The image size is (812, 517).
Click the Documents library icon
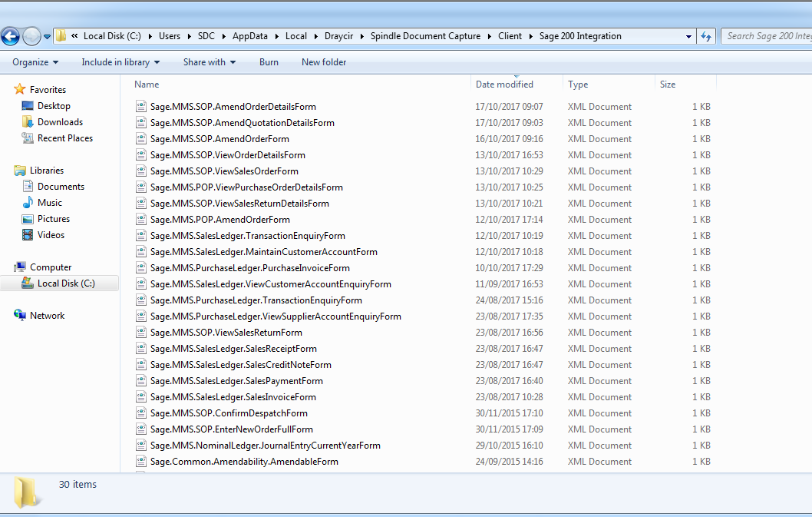coord(28,186)
